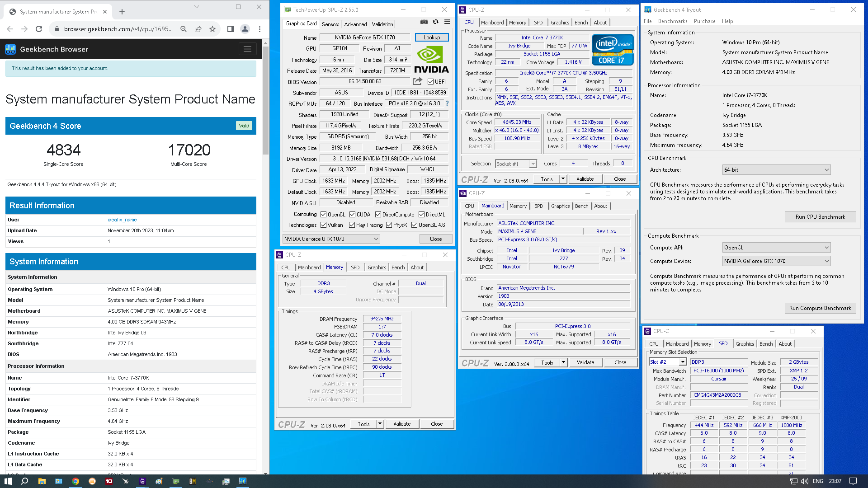Click the Close button in GPU-Z
868x488 pixels.
click(x=436, y=239)
